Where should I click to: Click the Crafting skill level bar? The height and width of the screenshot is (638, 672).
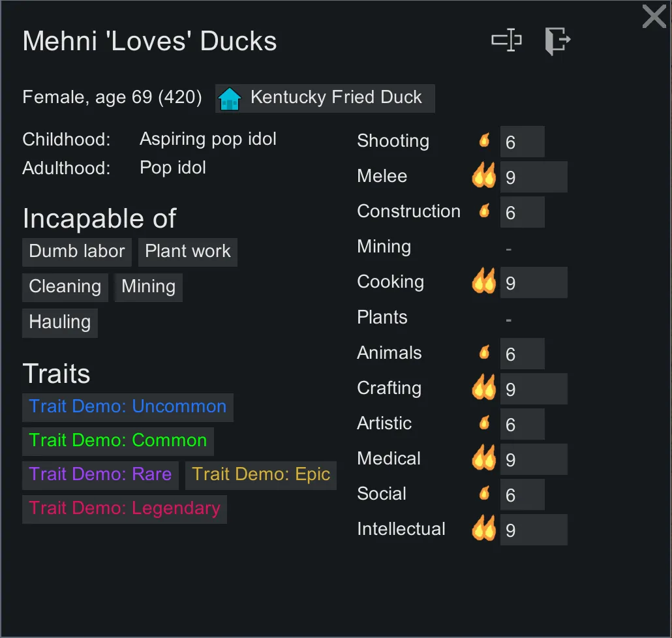point(533,389)
